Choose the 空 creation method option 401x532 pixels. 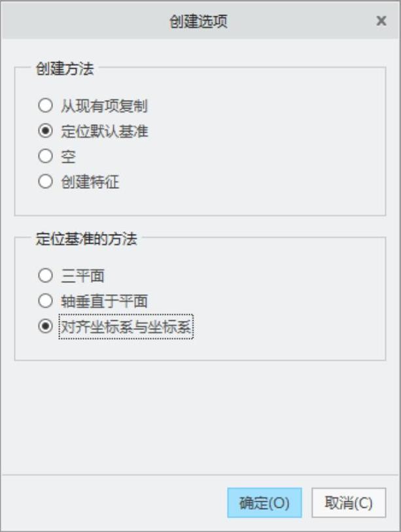45,156
